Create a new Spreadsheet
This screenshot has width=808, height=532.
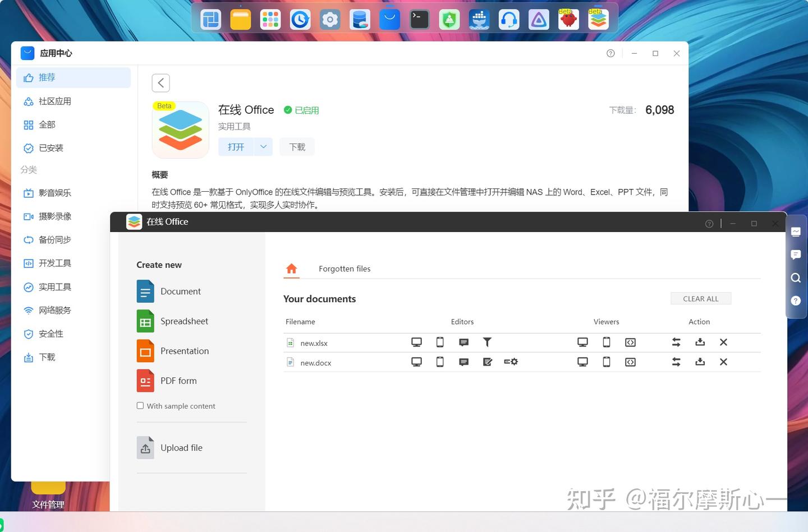[172, 321]
